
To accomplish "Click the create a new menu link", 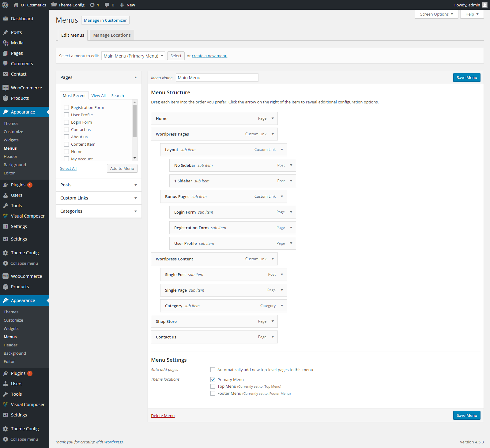I will [x=209, y=56].
